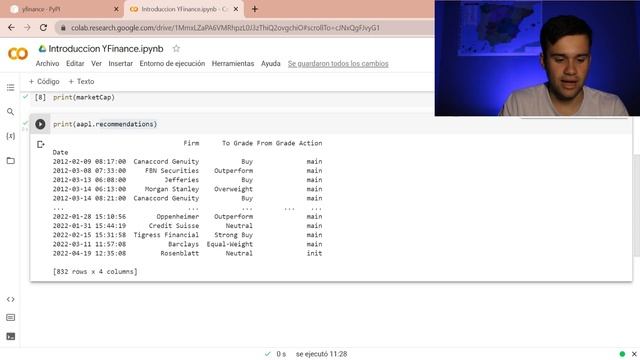The height and width of the screenshot is (360, 640).
Task: Add a new text cell with Texto
Action: coord(81,82)
